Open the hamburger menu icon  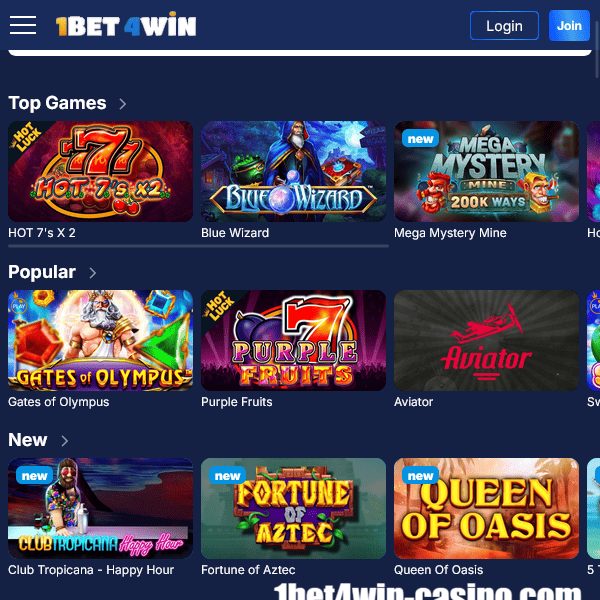23,25
